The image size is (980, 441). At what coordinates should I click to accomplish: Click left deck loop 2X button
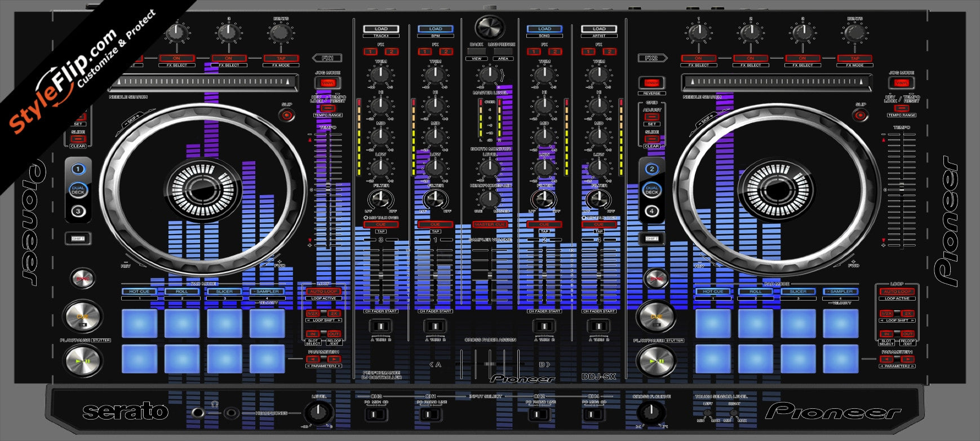334,313
